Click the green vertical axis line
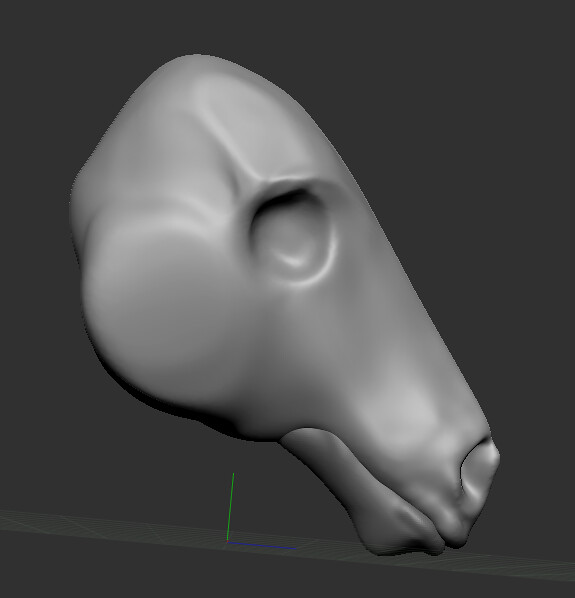 coord(230,507)
